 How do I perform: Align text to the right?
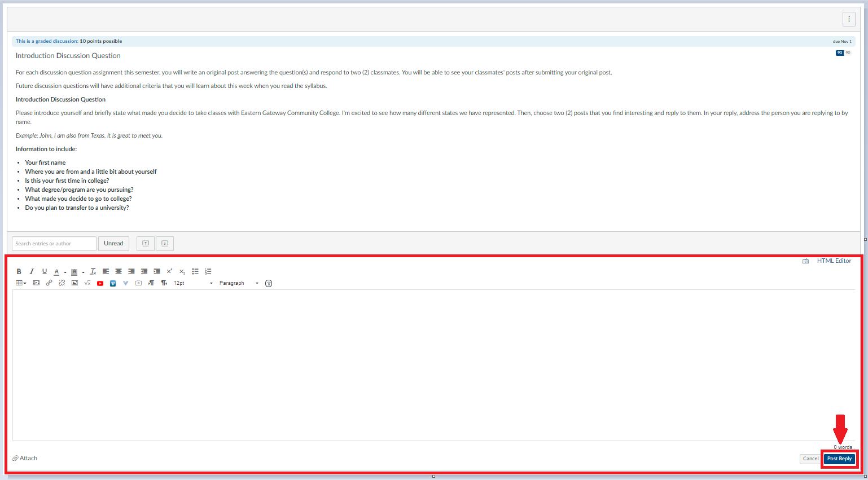tap(131, 271)
